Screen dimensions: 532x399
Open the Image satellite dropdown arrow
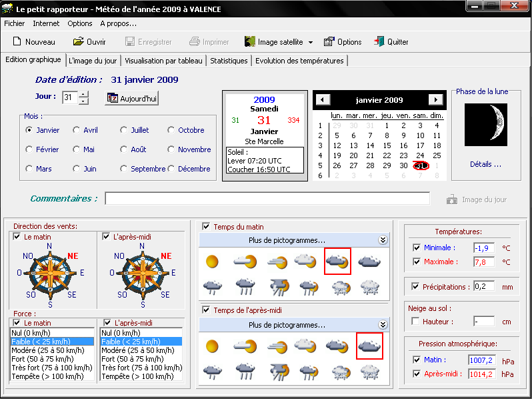point(311,43)
